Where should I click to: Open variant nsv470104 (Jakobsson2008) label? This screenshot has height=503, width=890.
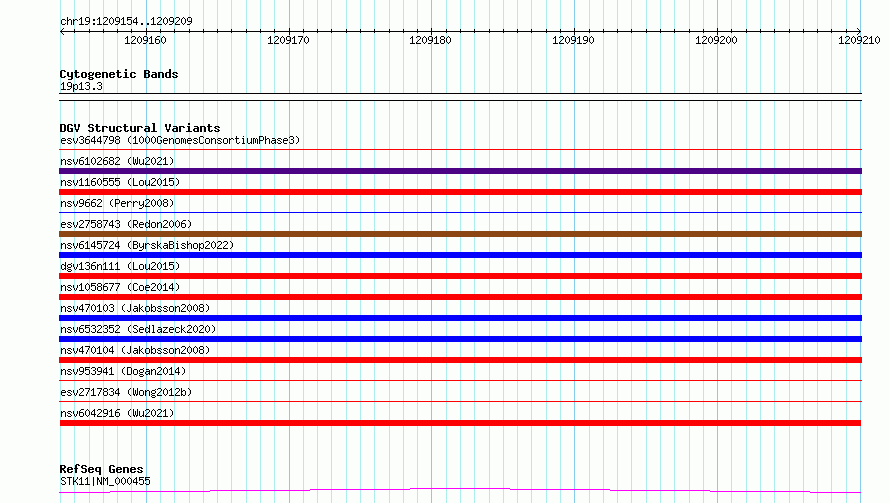pos(135,350)
